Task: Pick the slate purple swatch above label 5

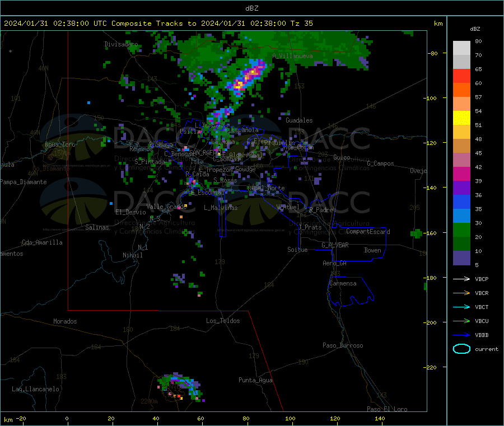Action: click(x=461, y=258)
